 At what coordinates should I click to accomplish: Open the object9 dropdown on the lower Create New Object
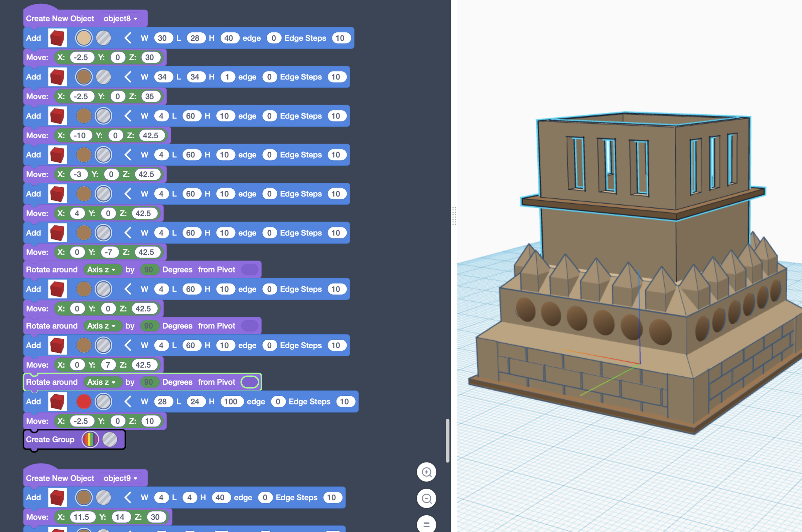pos(121,478)
